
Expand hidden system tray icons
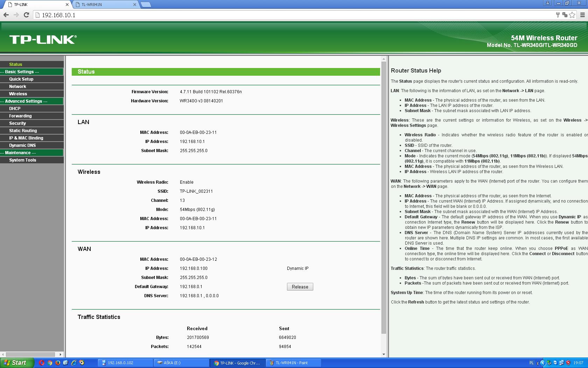tap(543, 363)
